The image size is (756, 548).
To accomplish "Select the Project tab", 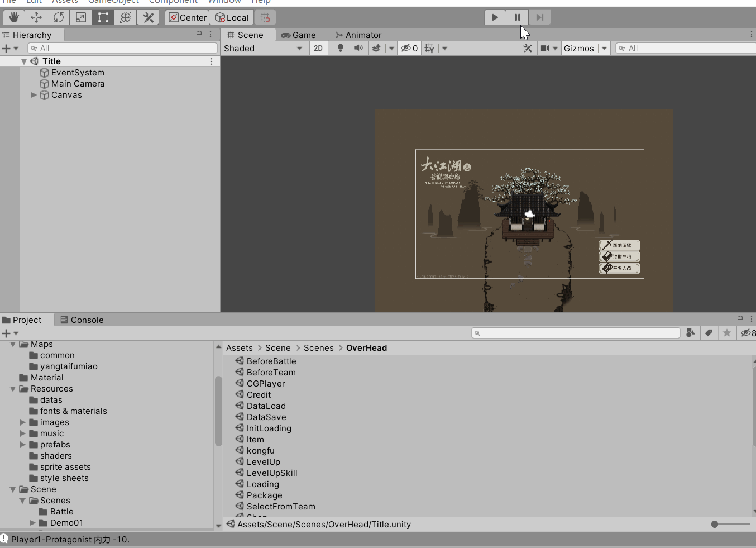I will [22, 320].
